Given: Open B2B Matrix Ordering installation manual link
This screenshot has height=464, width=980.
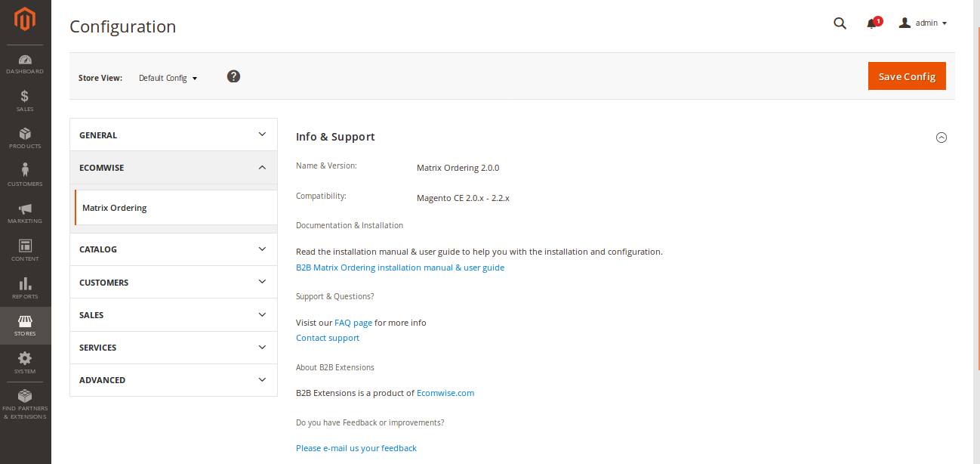Looking at the screenshot, I should [x=400, y=268].
